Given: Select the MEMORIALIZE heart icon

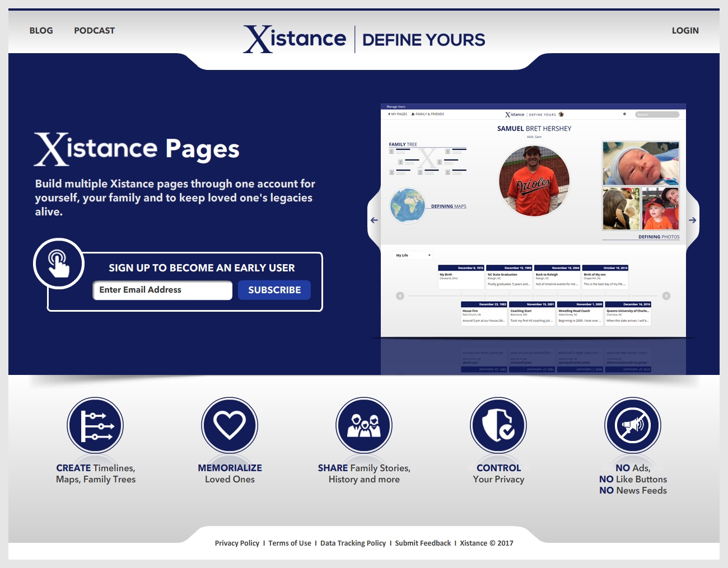Looking at the screenshot, I should point(230,425).
